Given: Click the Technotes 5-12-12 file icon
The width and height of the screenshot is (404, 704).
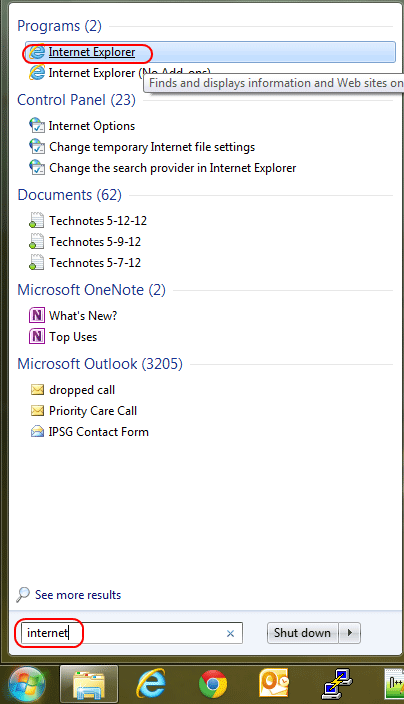Looking at the screenshot, I should click(x=36, y=220).
